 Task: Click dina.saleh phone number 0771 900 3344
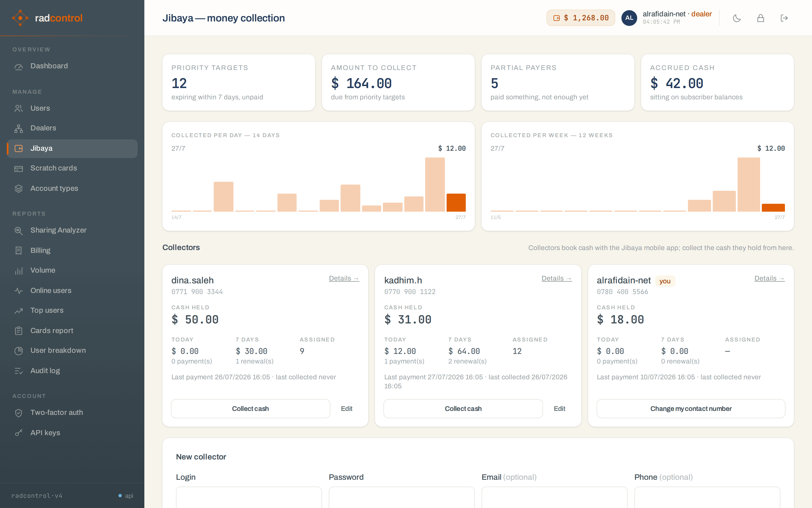pyautogui.click(x=197, y=292)
